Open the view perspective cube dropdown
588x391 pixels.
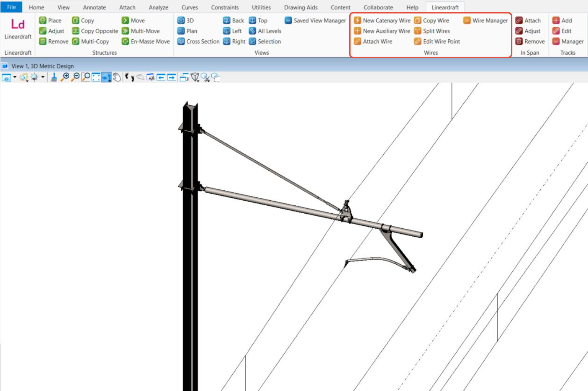click(195, 77)
